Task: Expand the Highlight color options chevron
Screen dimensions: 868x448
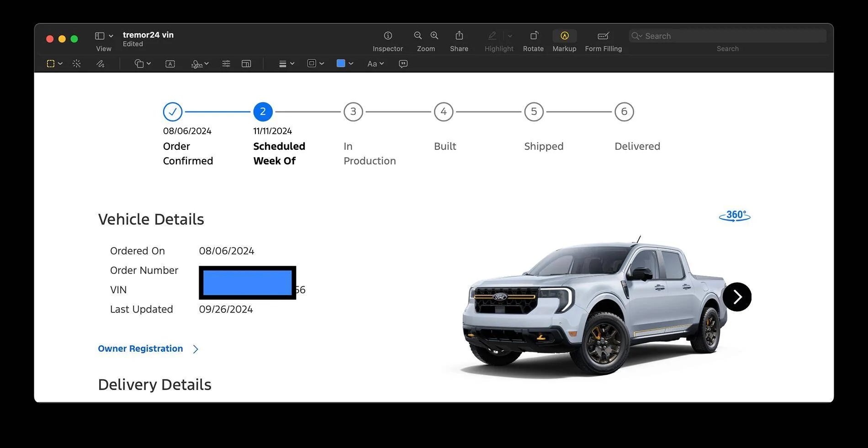Action: pos(510,36)
